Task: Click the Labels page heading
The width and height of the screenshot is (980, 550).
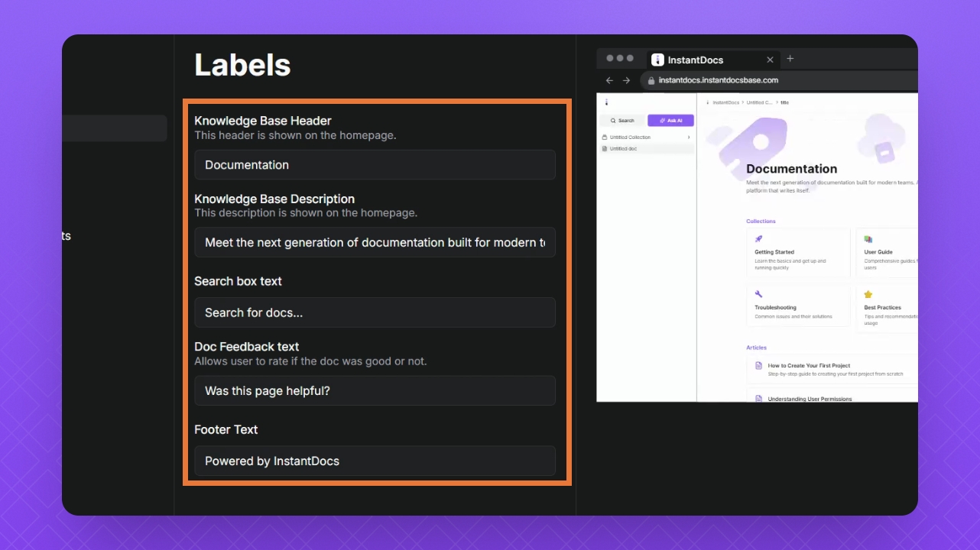Action: click(242, 65)
